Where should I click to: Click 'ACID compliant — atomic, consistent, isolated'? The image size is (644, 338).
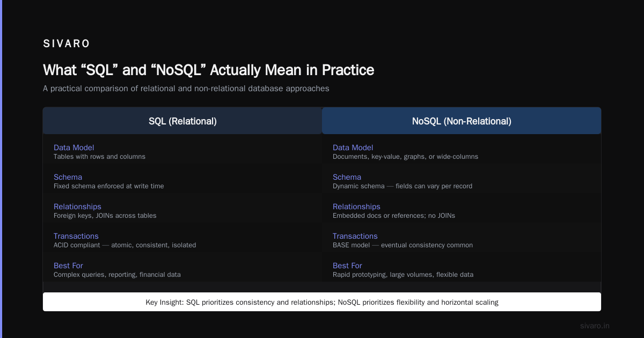tap(125, 245)
